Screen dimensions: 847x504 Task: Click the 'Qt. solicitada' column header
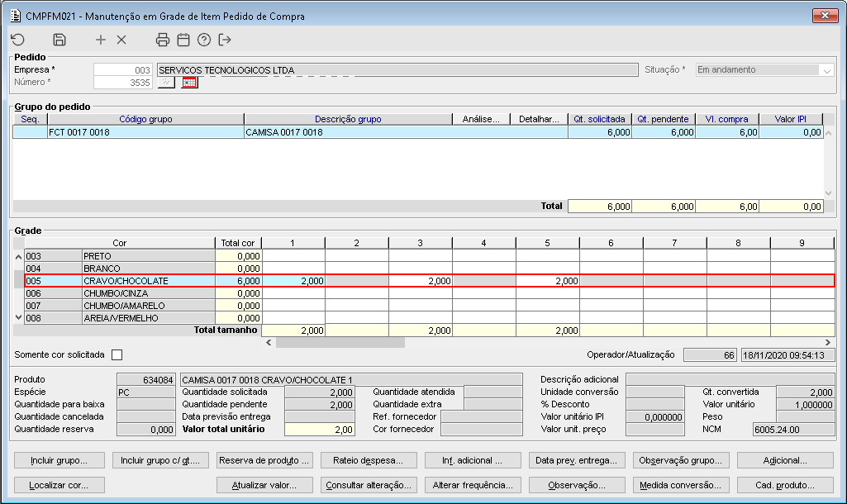(600, 120)
